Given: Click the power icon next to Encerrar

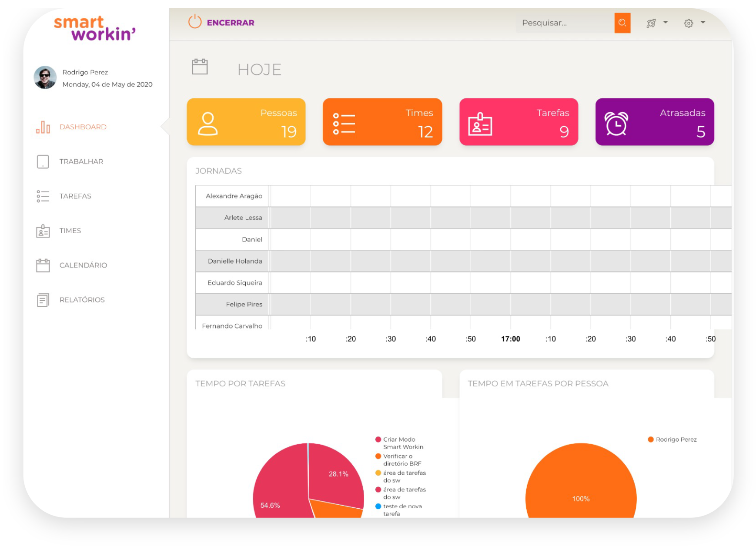Looking at the screenshot, I should [194, 22].
